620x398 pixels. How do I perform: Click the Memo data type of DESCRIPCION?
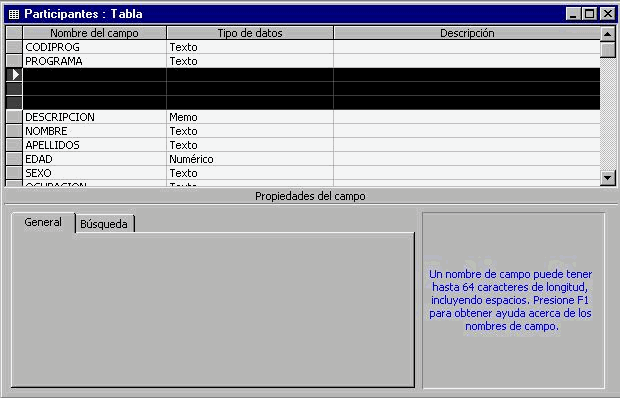point(250,117)
